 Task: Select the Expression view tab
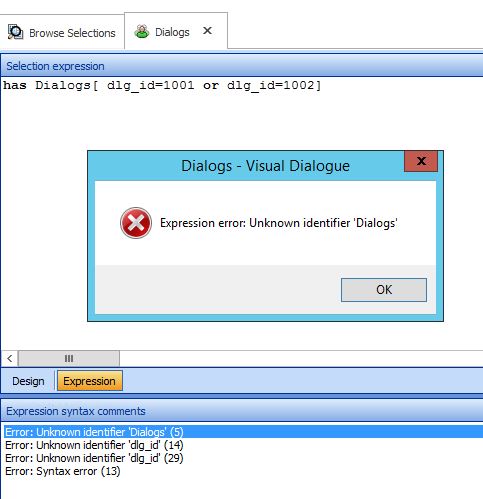click(90, 381)
